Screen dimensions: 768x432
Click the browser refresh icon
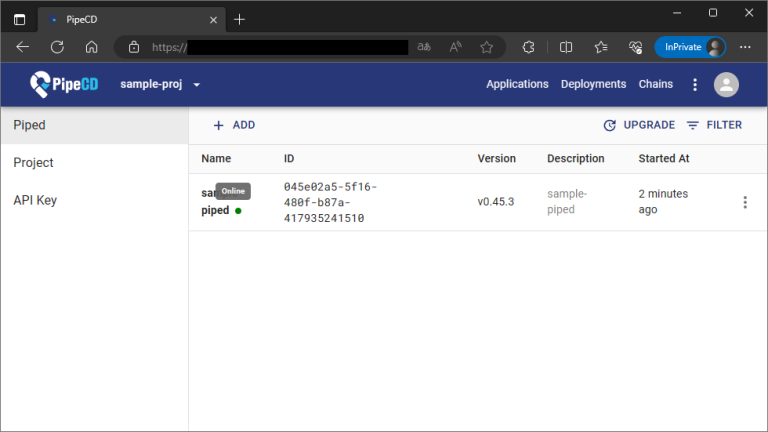[x=57, y=47]
